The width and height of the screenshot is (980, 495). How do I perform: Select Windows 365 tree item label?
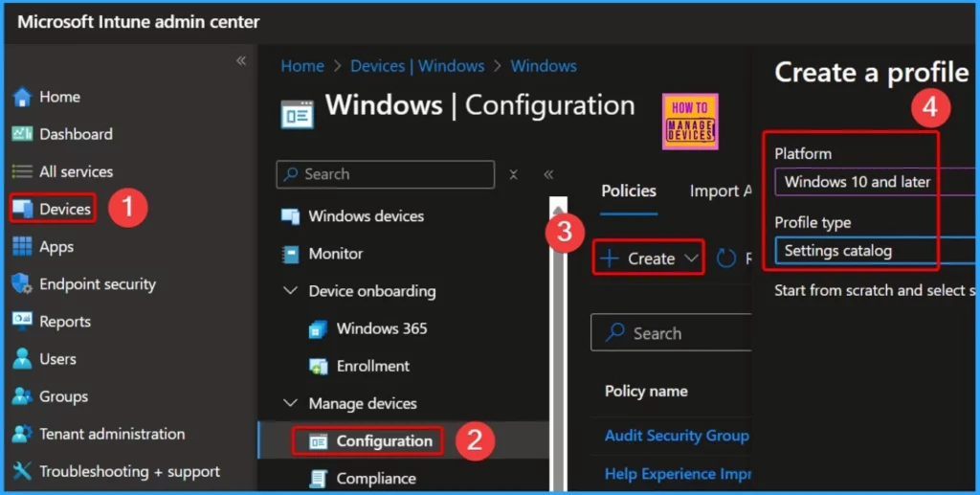(x=382, y=328)
